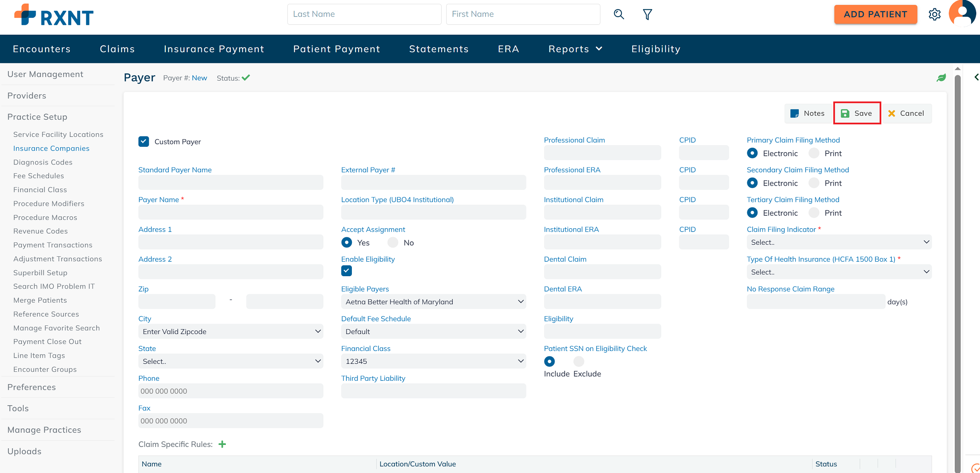Click the search magnifier icon
Image resolution: width=980 pixels, height=473 pixels.
[619, 14]
